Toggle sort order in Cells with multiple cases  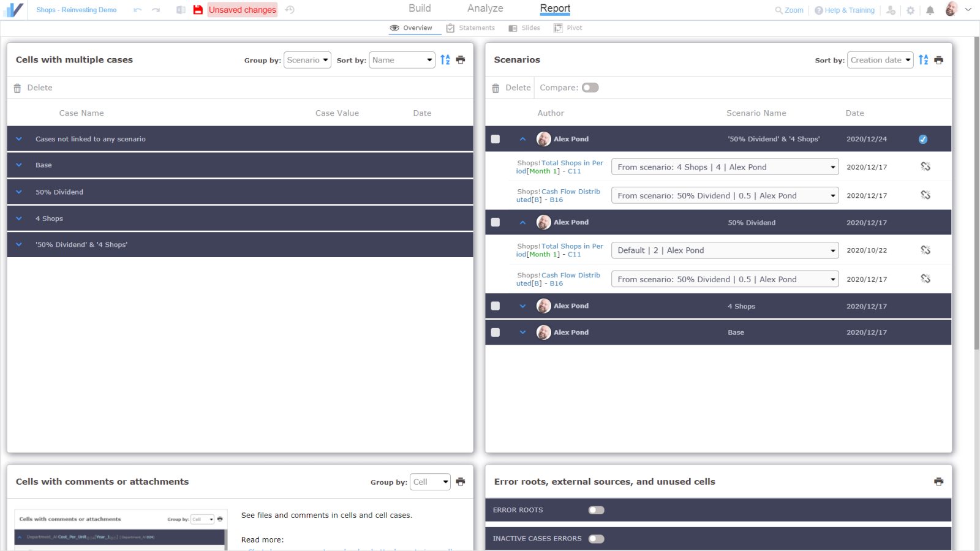445,60
